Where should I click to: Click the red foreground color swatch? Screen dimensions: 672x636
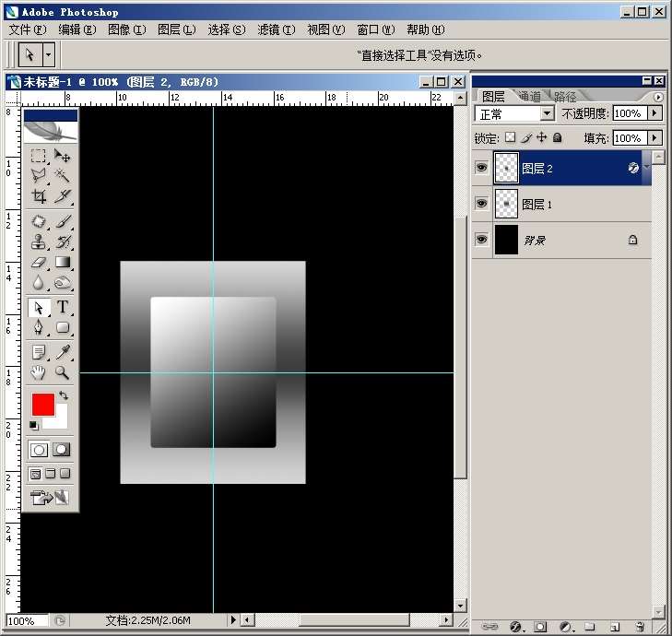[42, 404]
